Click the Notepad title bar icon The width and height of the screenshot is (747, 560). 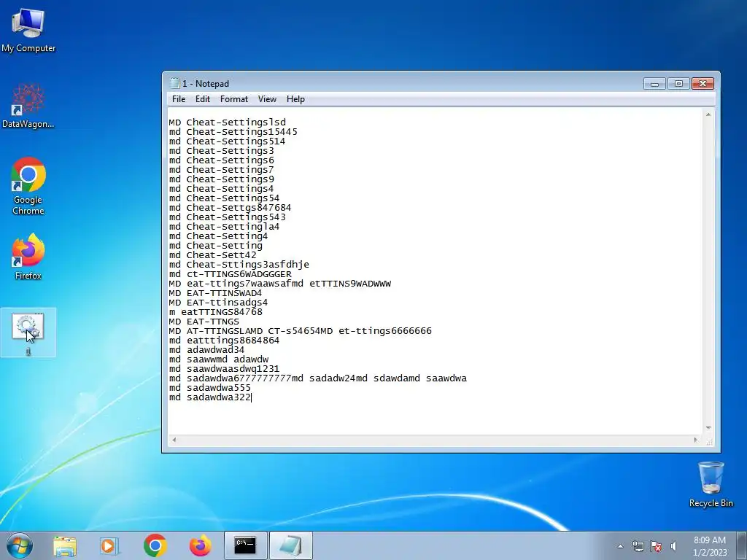coord(174,83)
